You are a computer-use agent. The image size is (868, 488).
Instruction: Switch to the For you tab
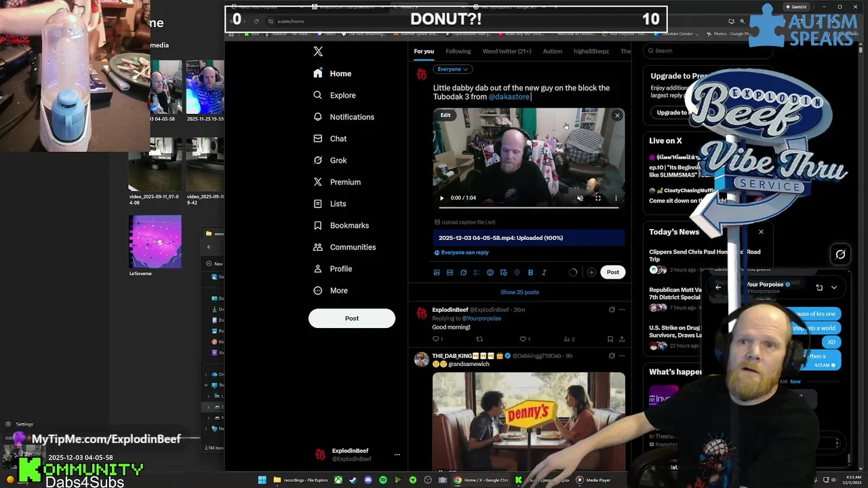[424, 51]
